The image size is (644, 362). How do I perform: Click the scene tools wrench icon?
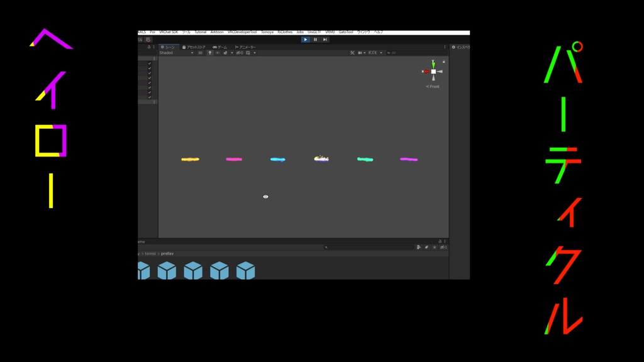tap(352, 53)
